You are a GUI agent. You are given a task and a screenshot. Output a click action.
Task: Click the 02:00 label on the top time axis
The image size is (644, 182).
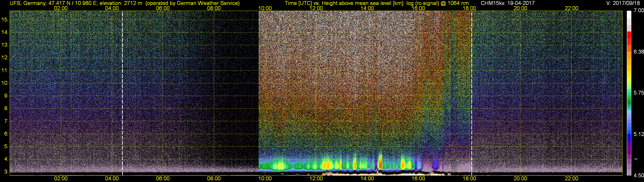61,8
